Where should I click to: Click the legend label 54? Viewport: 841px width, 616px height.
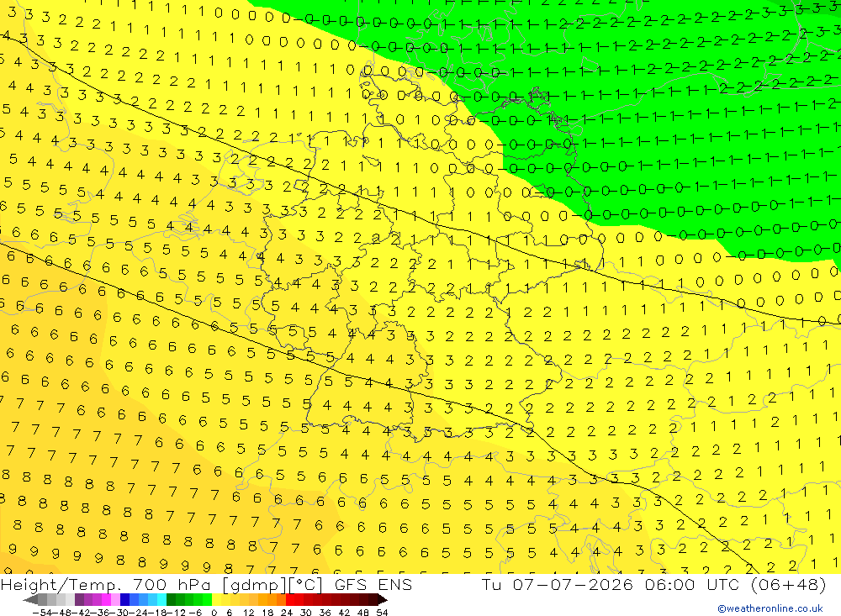[382, 613]
